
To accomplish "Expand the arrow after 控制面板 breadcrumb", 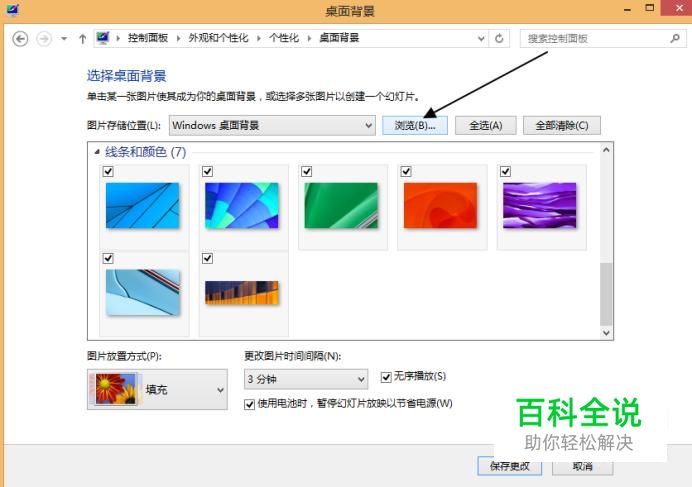I will [x=178, y=38].
